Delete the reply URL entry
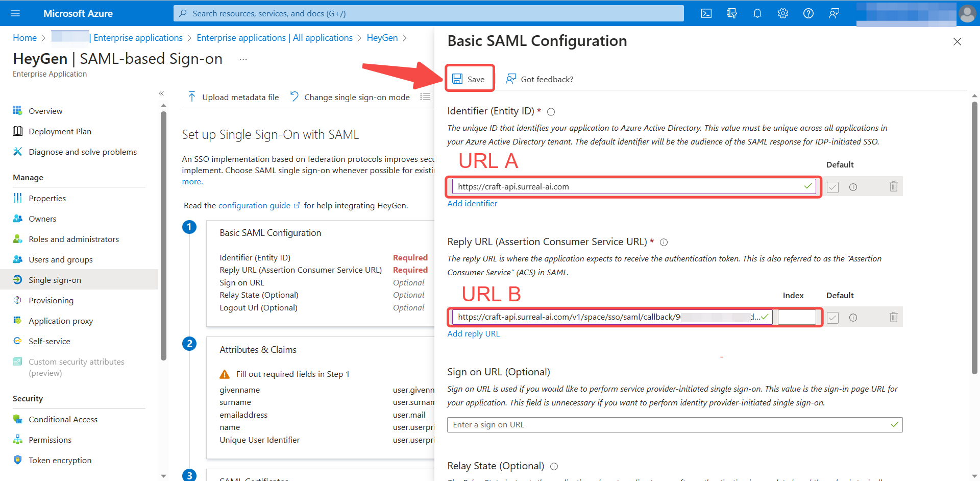This screenshot has height=481, width=980. [x=893, y=317]
